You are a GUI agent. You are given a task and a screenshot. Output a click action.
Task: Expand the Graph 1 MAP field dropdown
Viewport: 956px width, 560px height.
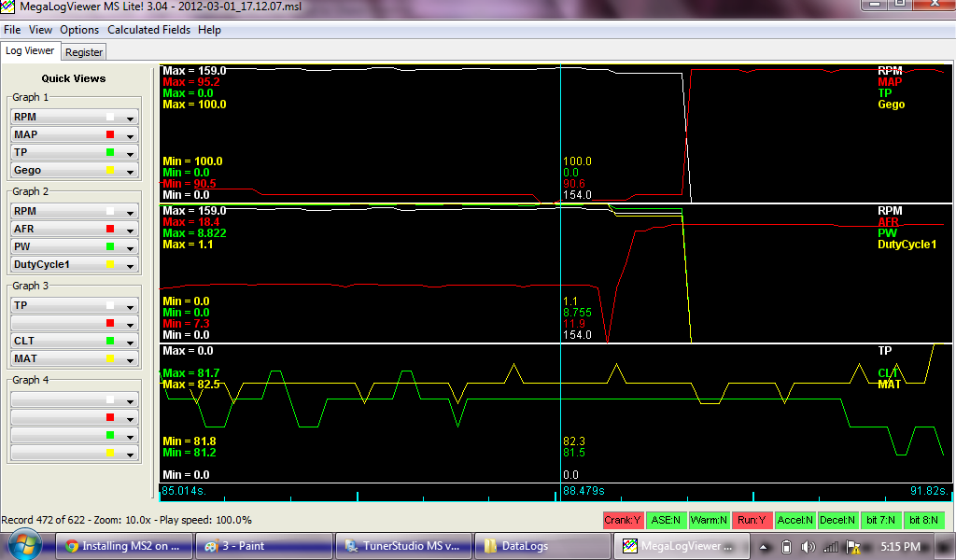pos(131,135)
